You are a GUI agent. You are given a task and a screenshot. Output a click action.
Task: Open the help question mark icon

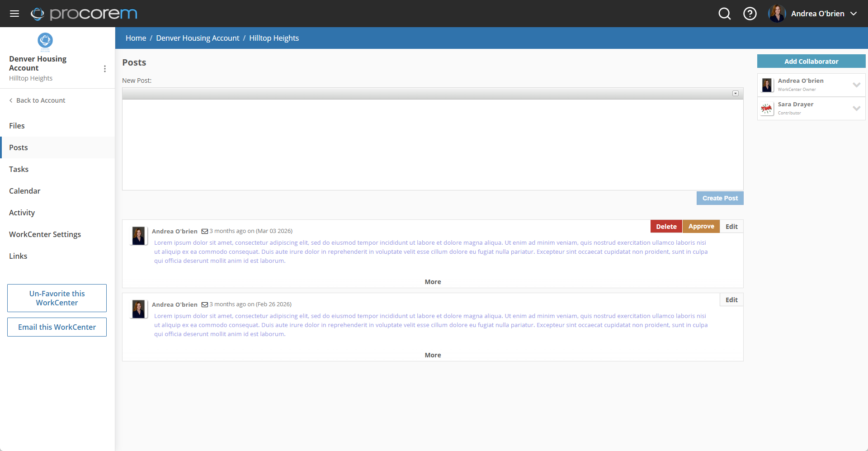click(750, 14)
